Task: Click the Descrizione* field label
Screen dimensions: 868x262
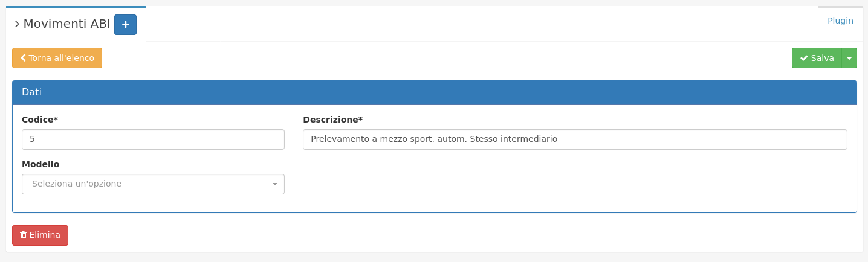Action: (332, 120)
